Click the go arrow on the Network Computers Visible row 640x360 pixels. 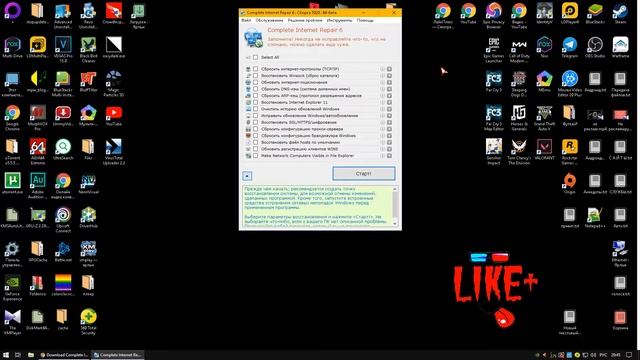(389, 156)
